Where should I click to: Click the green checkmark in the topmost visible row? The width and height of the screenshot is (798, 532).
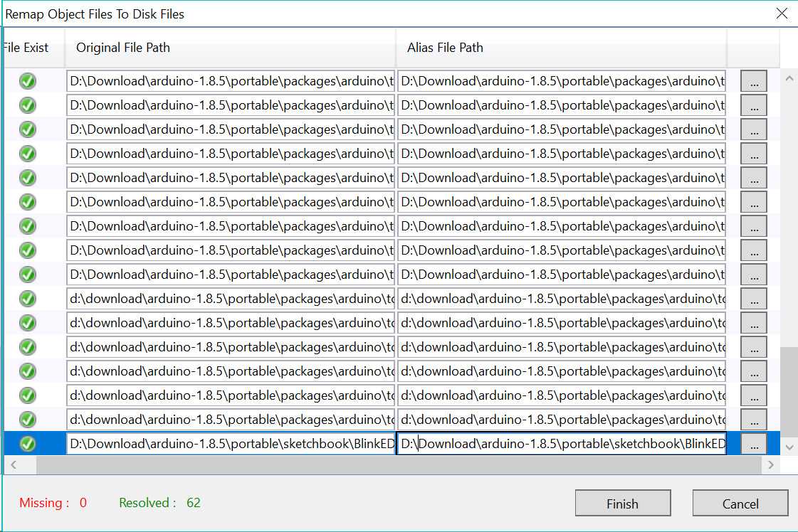pyautogui.click(x=27, y=81)
